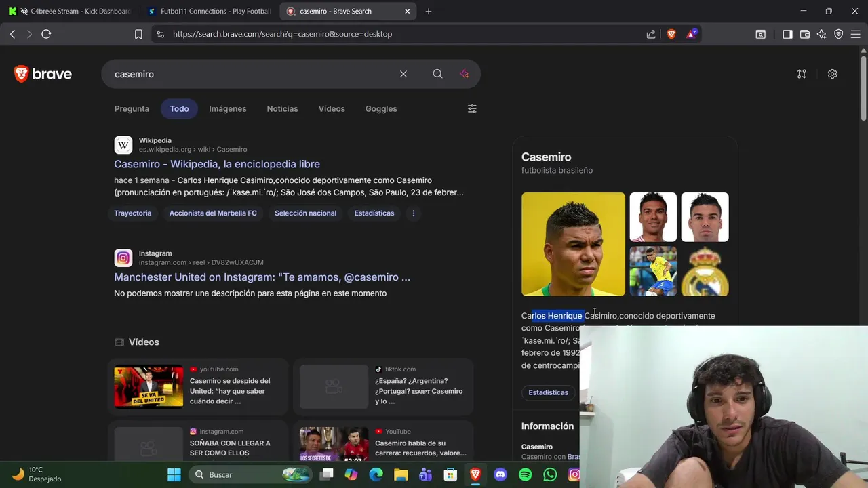This screenshot has height=488, width=868.
Task: Select the Imágenes search category
Action: click(228, 108)
